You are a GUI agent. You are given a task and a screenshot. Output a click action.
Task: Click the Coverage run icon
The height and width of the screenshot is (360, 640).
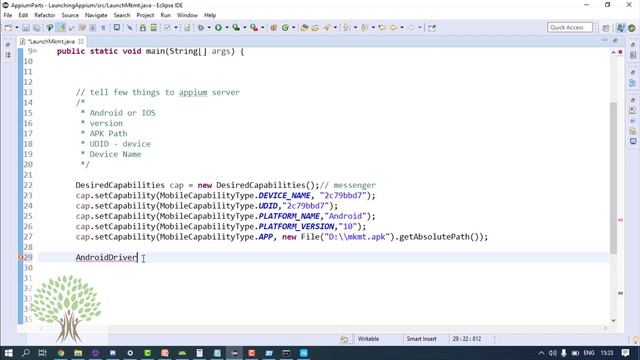[x=236, y=28]
